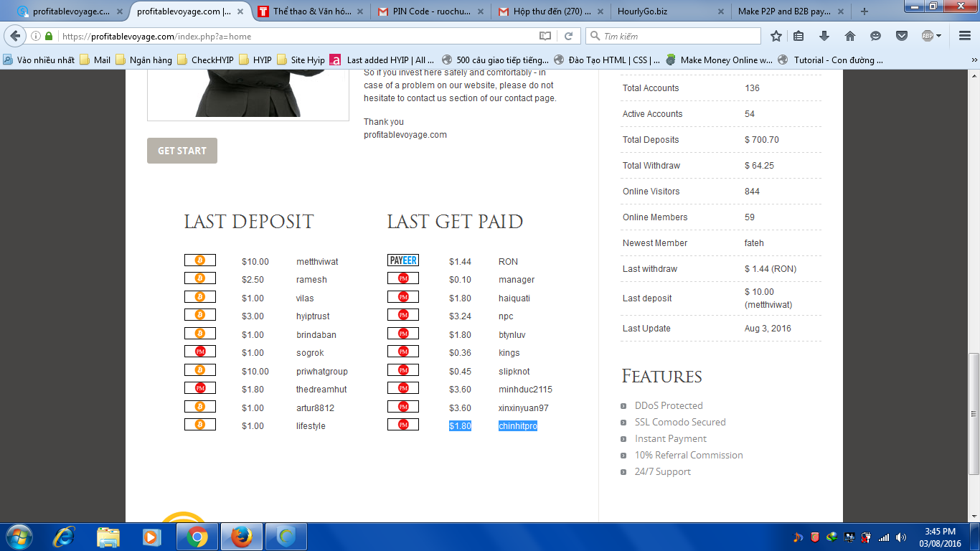The width and height of the screenshot is (980, 551).
Task: Open the search engine picker magnifier
Action: pos(595,36)
